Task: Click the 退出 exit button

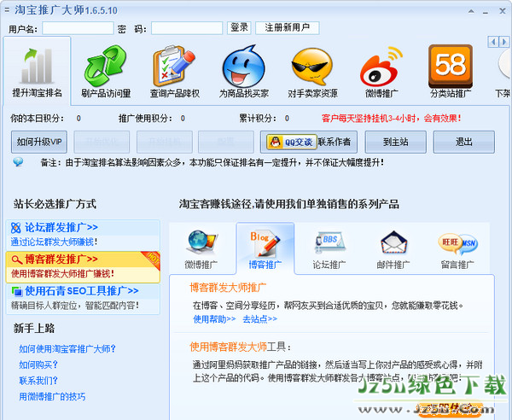Action: tap(463, 142)
